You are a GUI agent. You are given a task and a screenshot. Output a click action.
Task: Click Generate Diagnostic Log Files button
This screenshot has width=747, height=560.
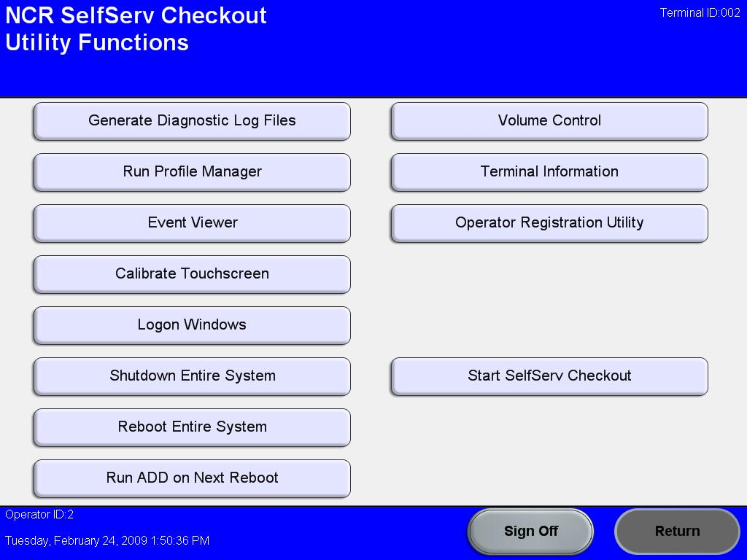pyautogui.click(x=192, y=121)
